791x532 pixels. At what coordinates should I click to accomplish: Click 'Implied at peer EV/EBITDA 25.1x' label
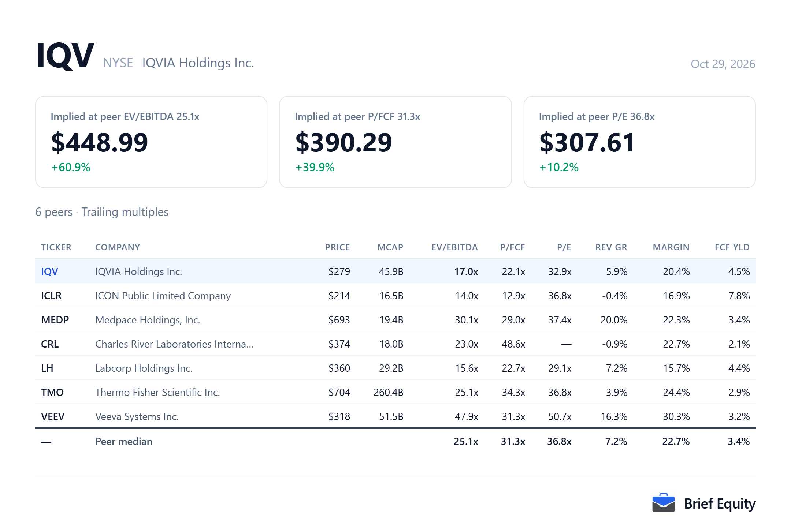coord(125,117)
